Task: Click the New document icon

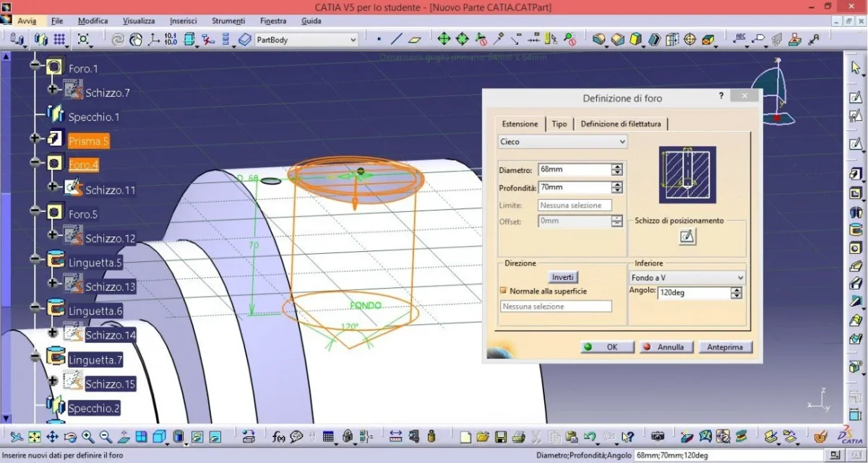Action: [x=465, y=437]
